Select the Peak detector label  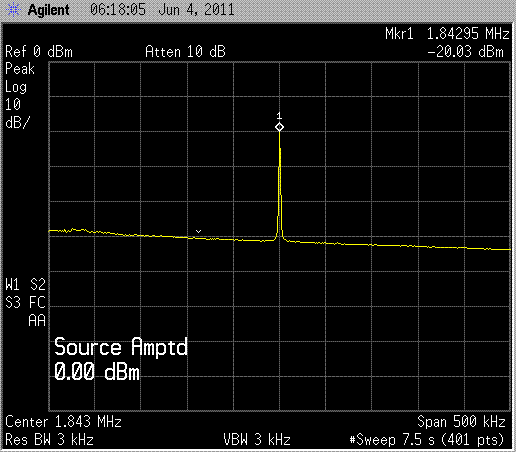coord(20,69)
